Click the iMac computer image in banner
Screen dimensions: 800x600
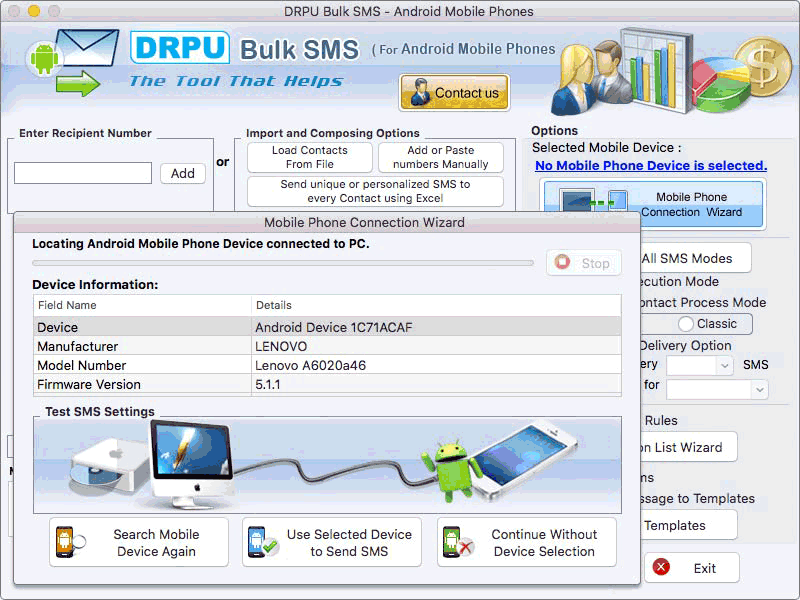[191, 464]
